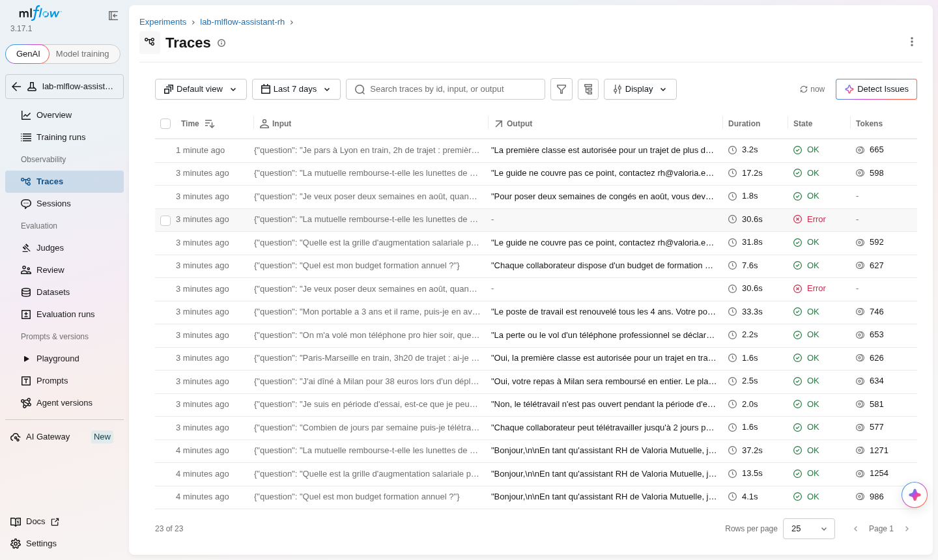Open the Last 7 days time range dropdown
This screenshot has width=938, height=560.
(296, 89)
